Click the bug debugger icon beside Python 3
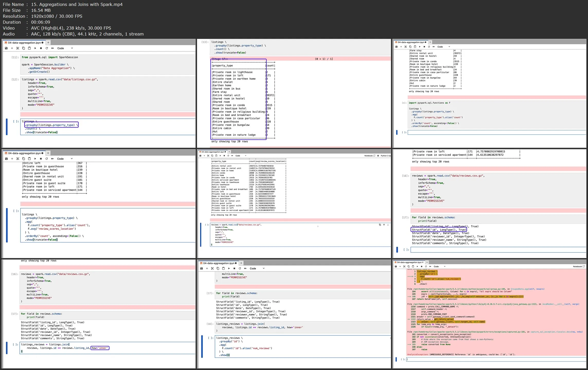 point(378,156)
